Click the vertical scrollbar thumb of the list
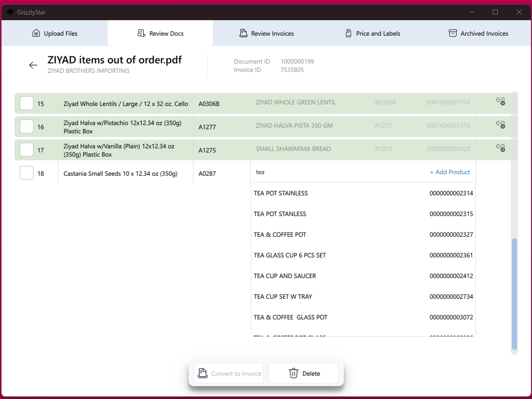 [x=514, y=294]
